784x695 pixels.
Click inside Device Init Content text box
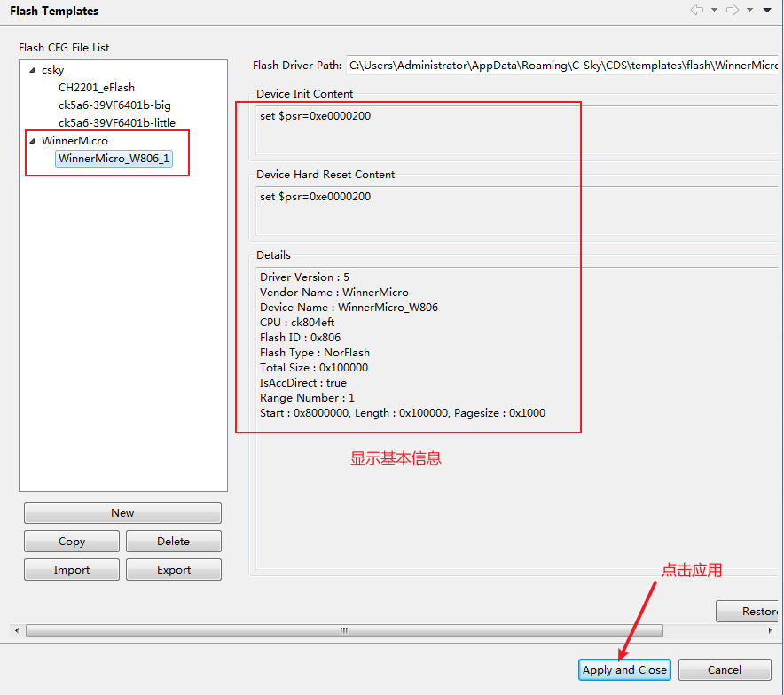click(517, 130)
